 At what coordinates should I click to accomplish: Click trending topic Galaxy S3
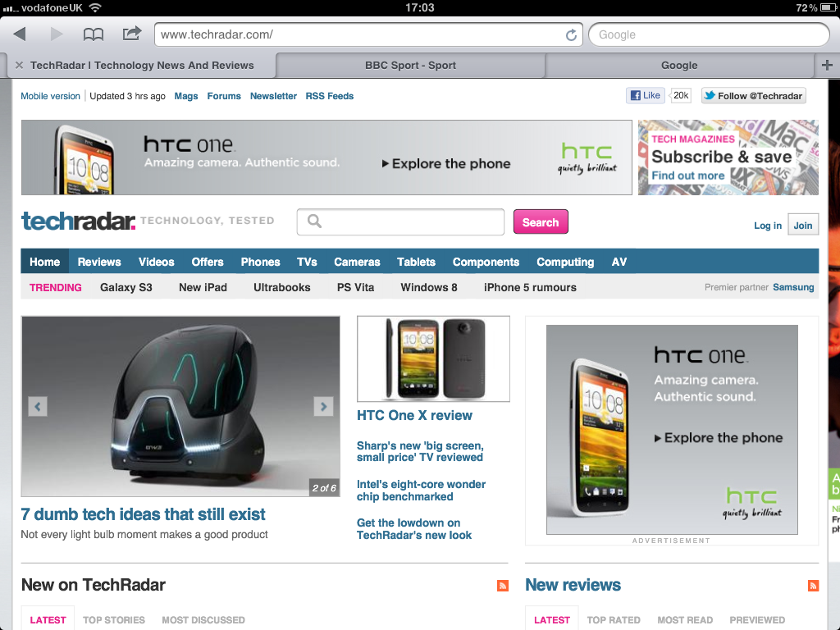pyautogui.click(x=126, y=287)
